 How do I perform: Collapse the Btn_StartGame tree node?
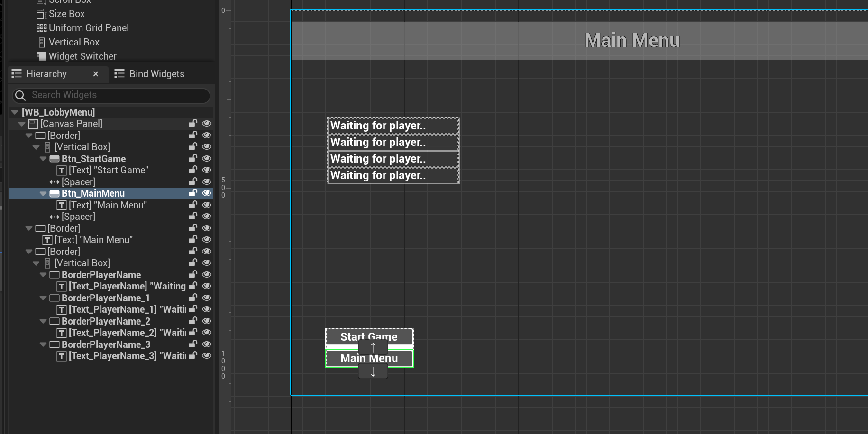click(43, 159)
